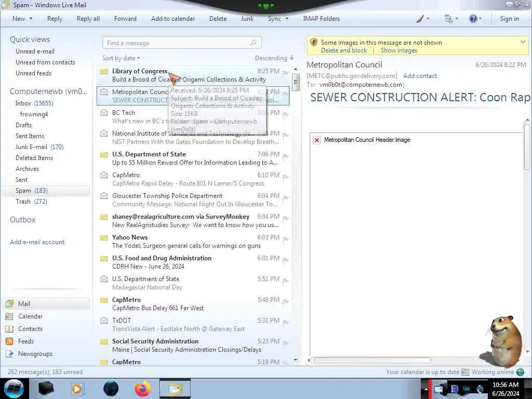Open the Junk E-mail (170) folder
This screenshot has height=399, width=532.
[x=39, y=147]
